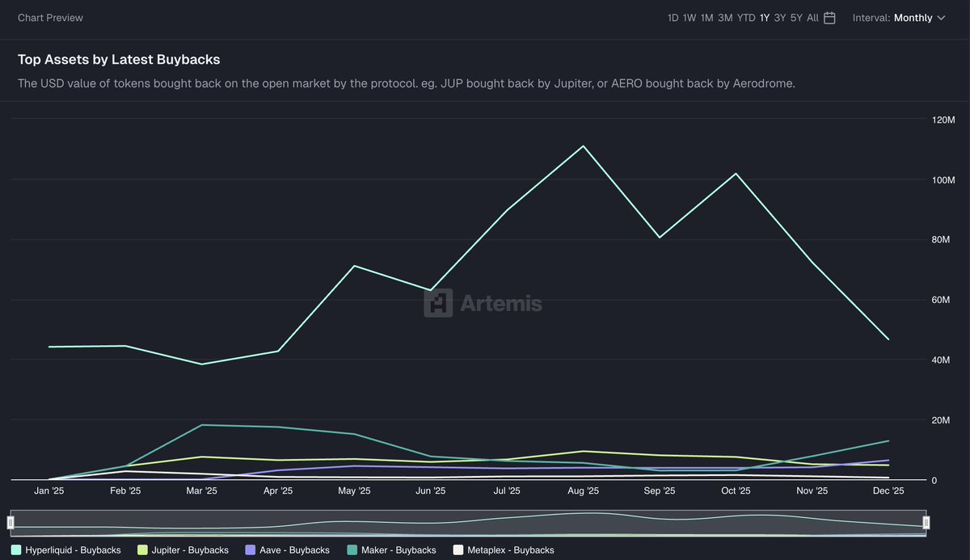
Task: Open the calendar date picker icon
Action: coord(829,17)
